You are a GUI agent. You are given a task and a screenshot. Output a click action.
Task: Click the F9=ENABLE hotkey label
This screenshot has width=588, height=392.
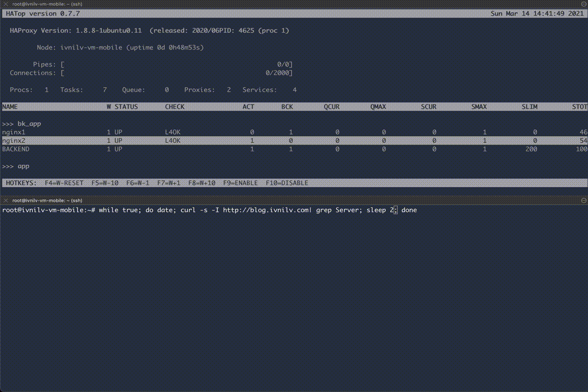click(240, 183)
